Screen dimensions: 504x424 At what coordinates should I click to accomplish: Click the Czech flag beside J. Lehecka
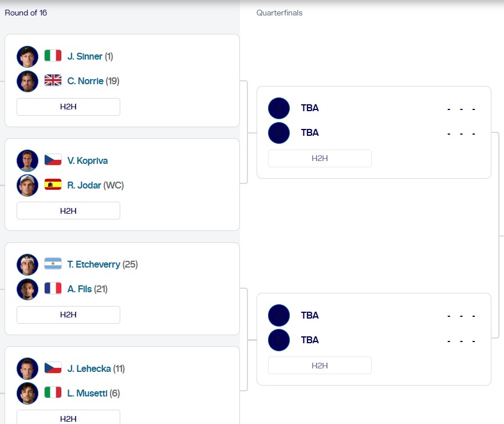click(53, 368)
